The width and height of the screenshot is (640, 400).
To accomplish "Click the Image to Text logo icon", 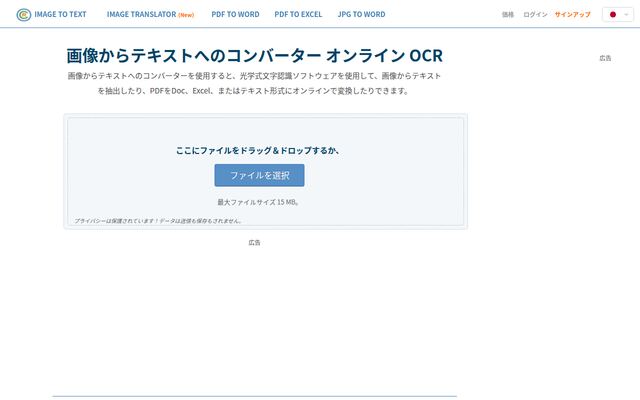I will pos(24,15).
